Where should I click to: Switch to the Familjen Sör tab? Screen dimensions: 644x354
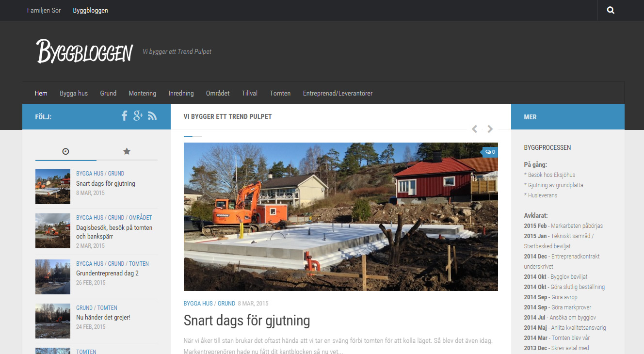point(44,10)
